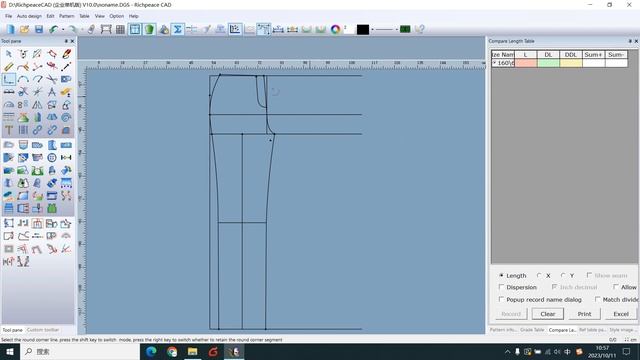Click the green shield icon in toolbar
640x360 pixels.
click(149, 29)
